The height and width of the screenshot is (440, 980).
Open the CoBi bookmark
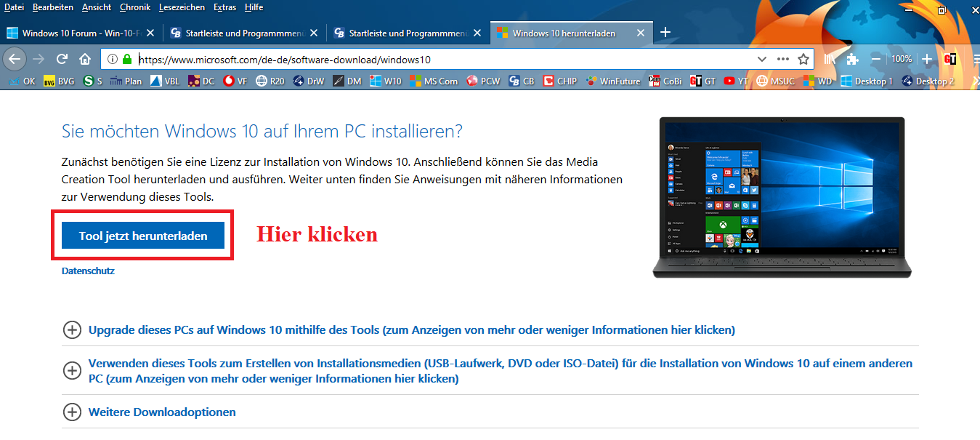(x=665, y=81)
